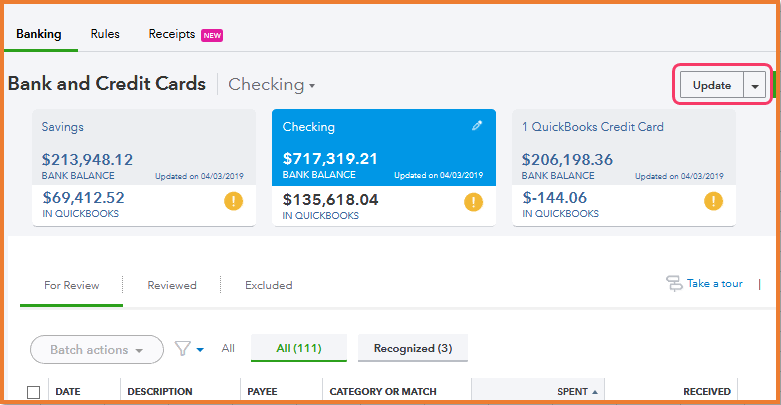The height and width of the screenshot is (405, 781).
Task: Click the DATE column header
Action: pyautogui.click(x=68, y=392)
